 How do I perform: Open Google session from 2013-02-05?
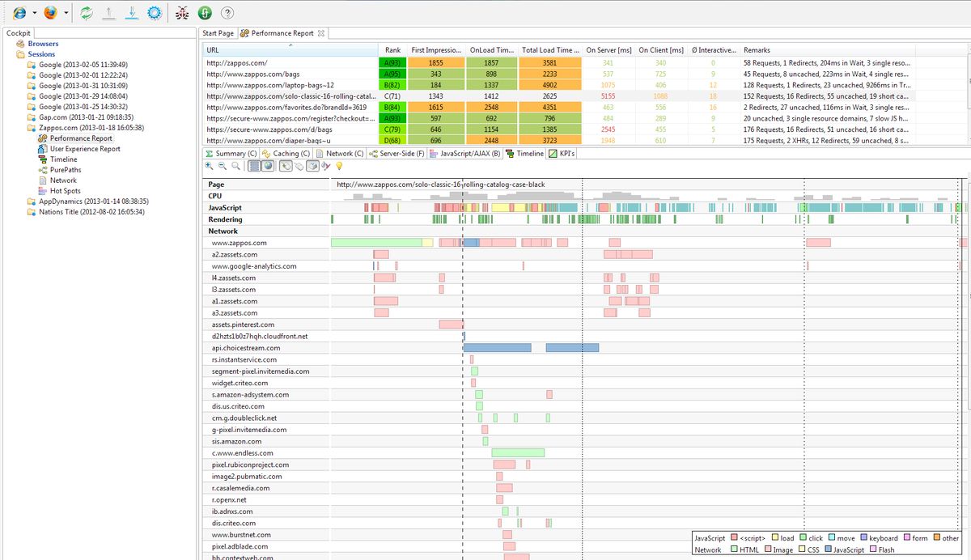tap(83, 65)
